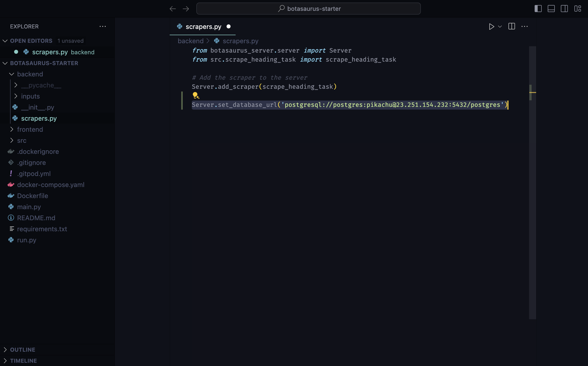Open editor more actions menu
The image size is (588, 366).
click(x=525, y=26)
